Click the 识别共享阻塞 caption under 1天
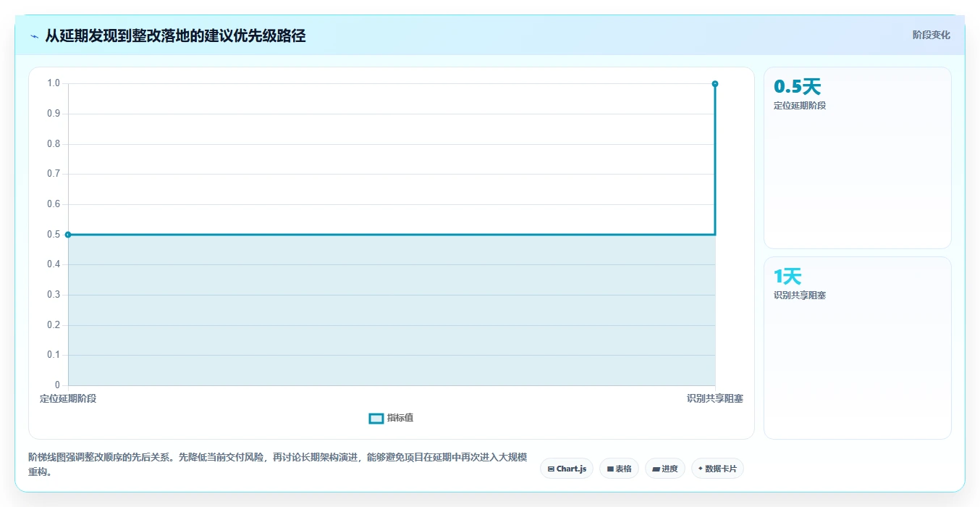The width and height of the screenshot is (980, 507). pos(800,296)
